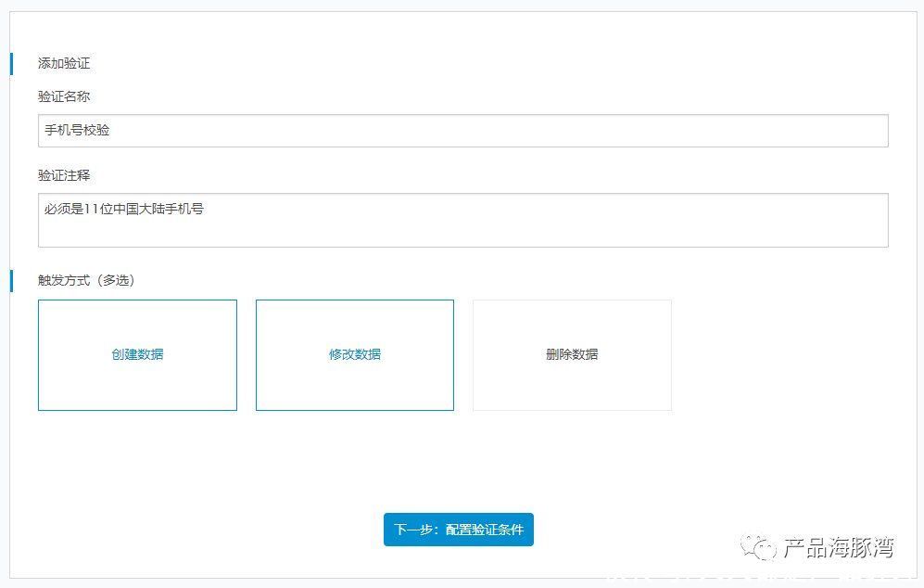Toggle the 创建数据 trigger option
Viewport: 924px width, 588px height.
coord(137,355)
